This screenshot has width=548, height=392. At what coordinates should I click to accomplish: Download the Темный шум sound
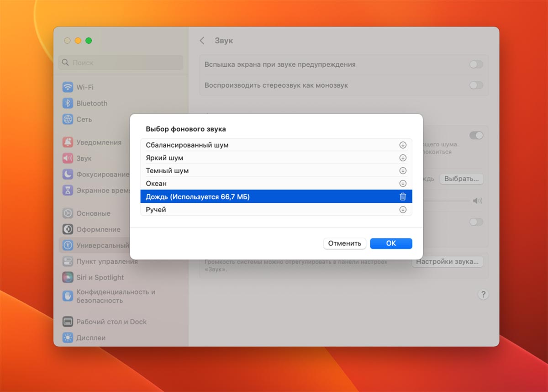click(x=403, y=170)
